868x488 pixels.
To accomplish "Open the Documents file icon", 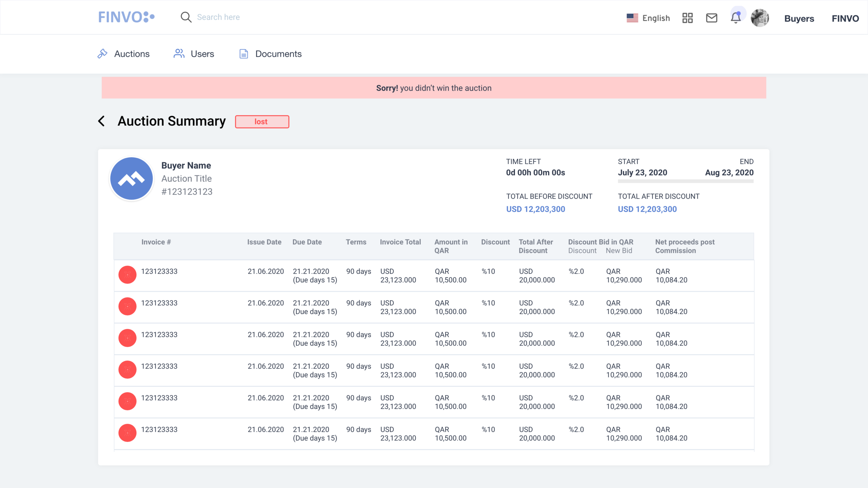I will pyautogui.click(x=243, y=54).
